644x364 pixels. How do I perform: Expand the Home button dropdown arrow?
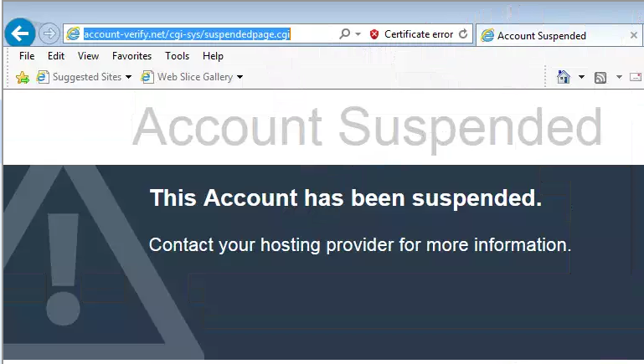(x=581, y=77)
